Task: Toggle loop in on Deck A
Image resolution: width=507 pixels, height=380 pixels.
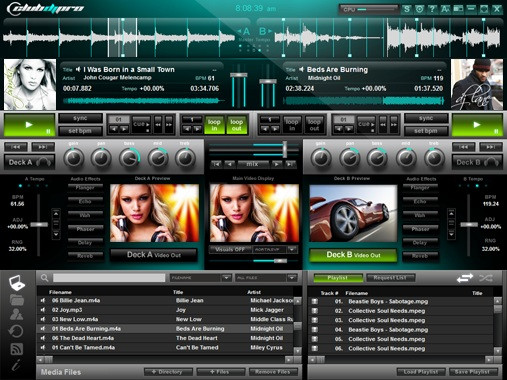Action: 214,125
